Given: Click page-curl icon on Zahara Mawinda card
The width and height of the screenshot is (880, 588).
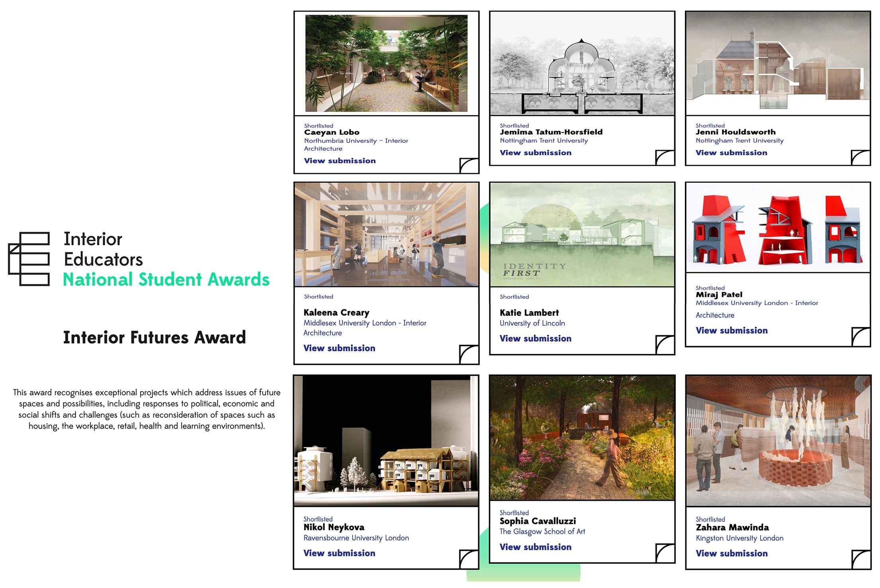Looking at the screenshot, I should click(x=861, y=559).
